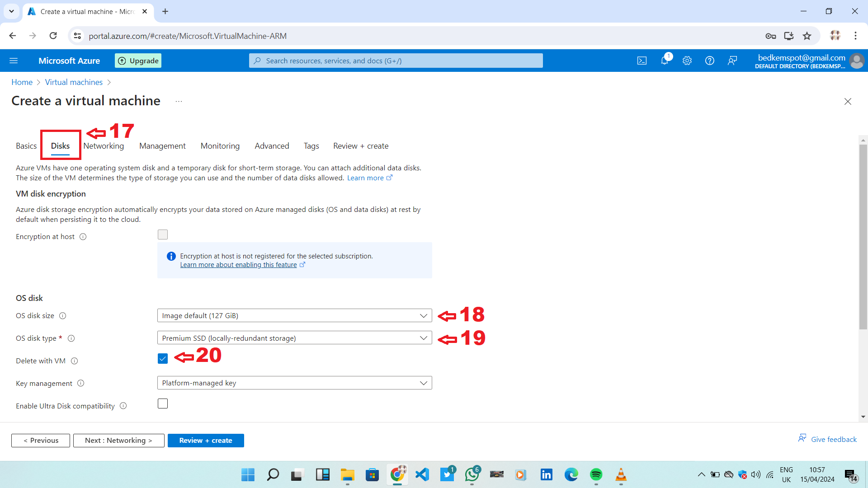Screen dimensions: 868x488
Task: Open portal settings gear icon
Action: (x=687, y=61)
